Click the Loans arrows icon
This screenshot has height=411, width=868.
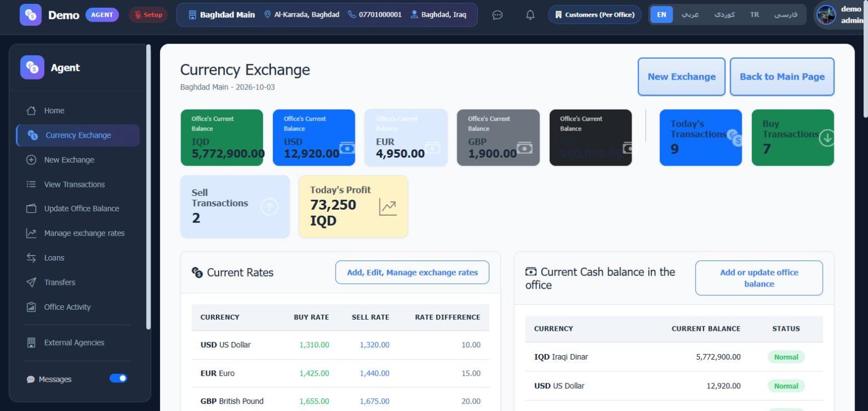(x=32, y=258)
